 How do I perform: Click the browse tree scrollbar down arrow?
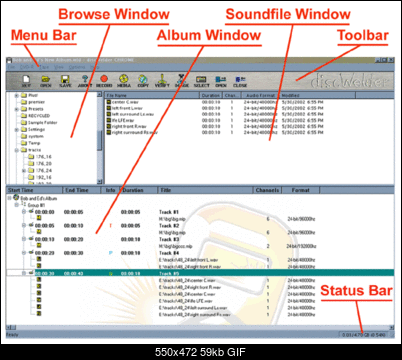tap(99, 182)
